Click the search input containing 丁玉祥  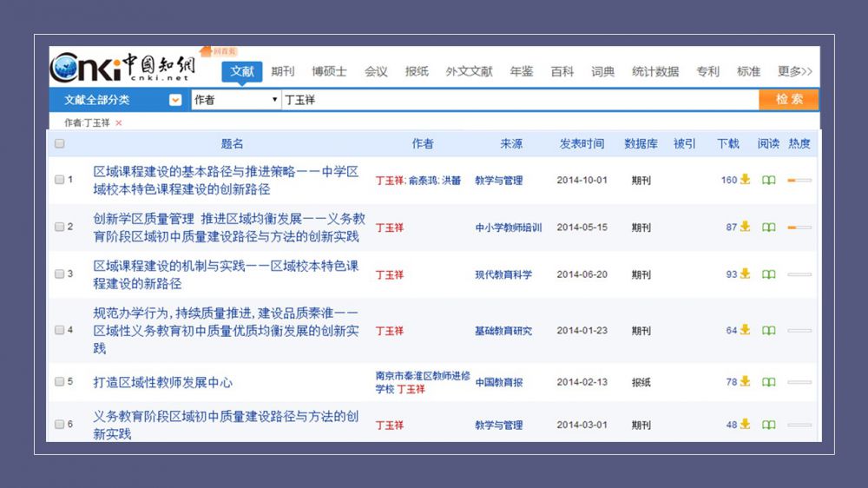(x=519, y=100)
